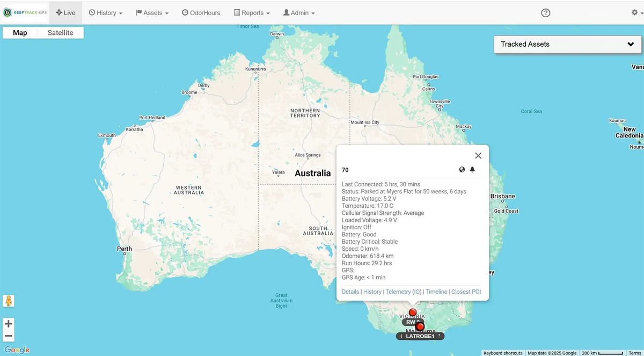644x356 pixels.
Task: Open the Closest POI link
Action: [466, 292]
